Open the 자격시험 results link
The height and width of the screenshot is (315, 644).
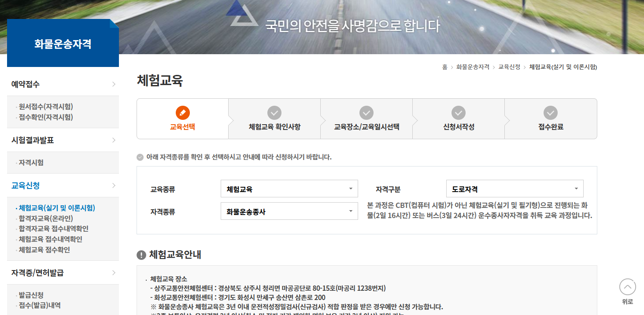coord(31,163)
